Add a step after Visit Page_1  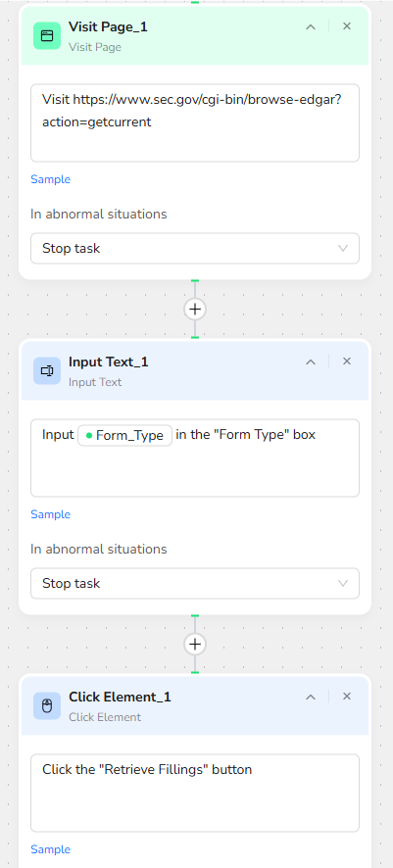click(x=195, y=309)
